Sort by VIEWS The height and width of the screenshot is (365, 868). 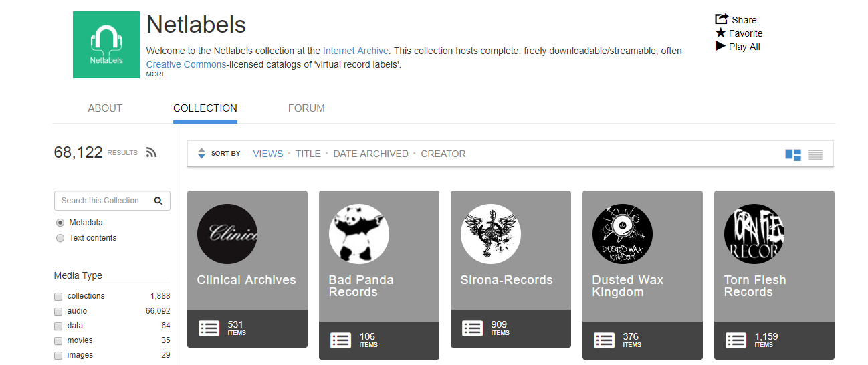coord(268,154)
